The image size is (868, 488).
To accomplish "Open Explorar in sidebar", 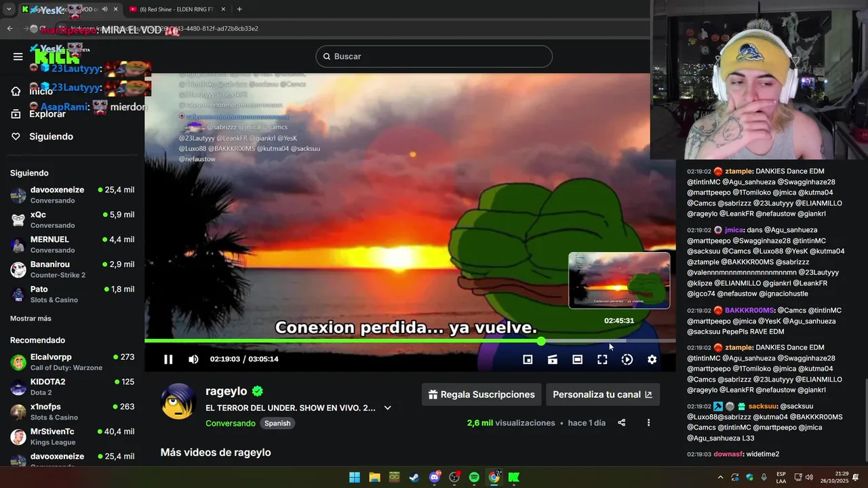I will pos(72,114).
